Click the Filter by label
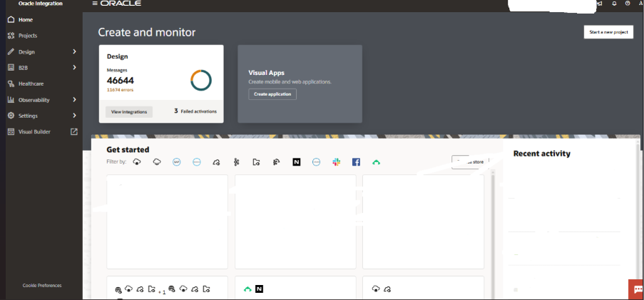Screen dimensions: 644x300 pos(116,162)
